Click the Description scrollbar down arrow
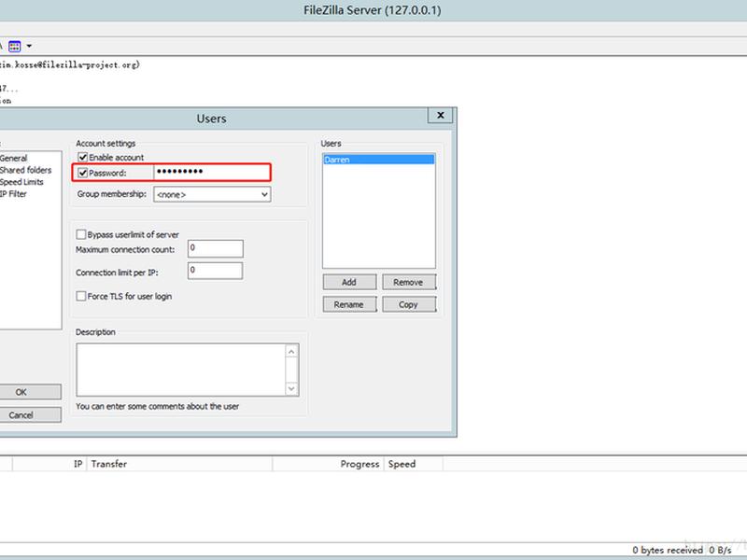The image size is (747, 560). (291, 388)
